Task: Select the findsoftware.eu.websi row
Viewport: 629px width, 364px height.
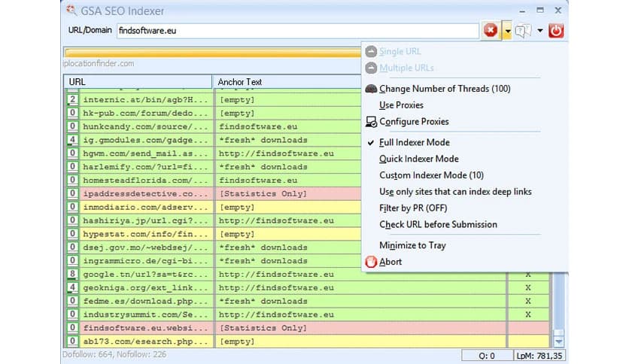Action: 307,328
